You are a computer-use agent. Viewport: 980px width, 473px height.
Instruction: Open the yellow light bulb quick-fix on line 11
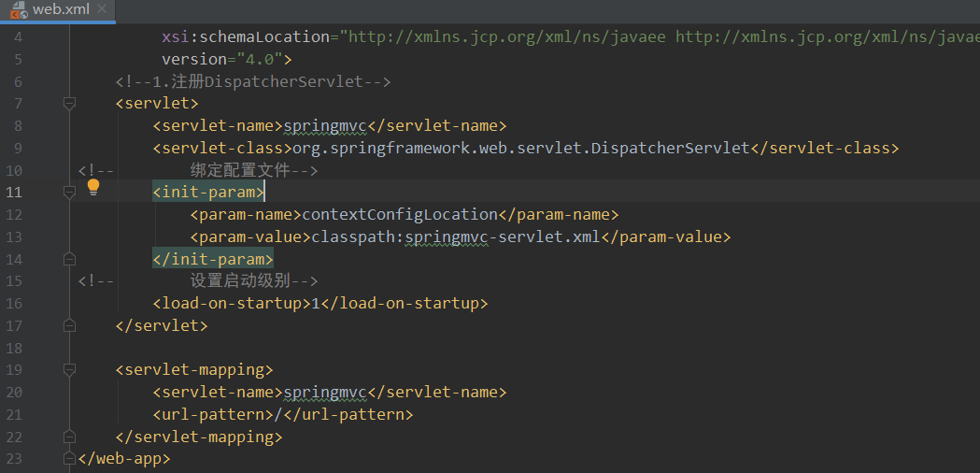tap(93, 187)
